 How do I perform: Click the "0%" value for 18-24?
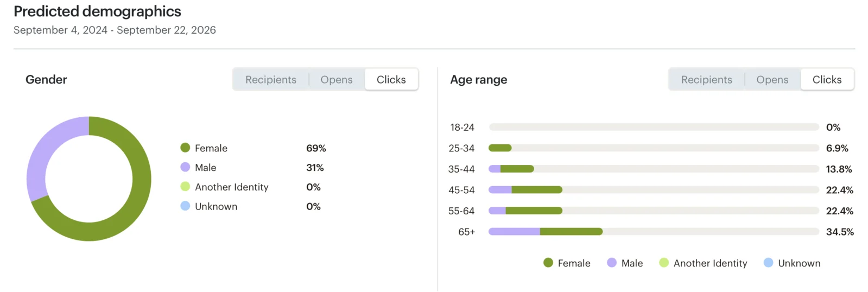833,128
